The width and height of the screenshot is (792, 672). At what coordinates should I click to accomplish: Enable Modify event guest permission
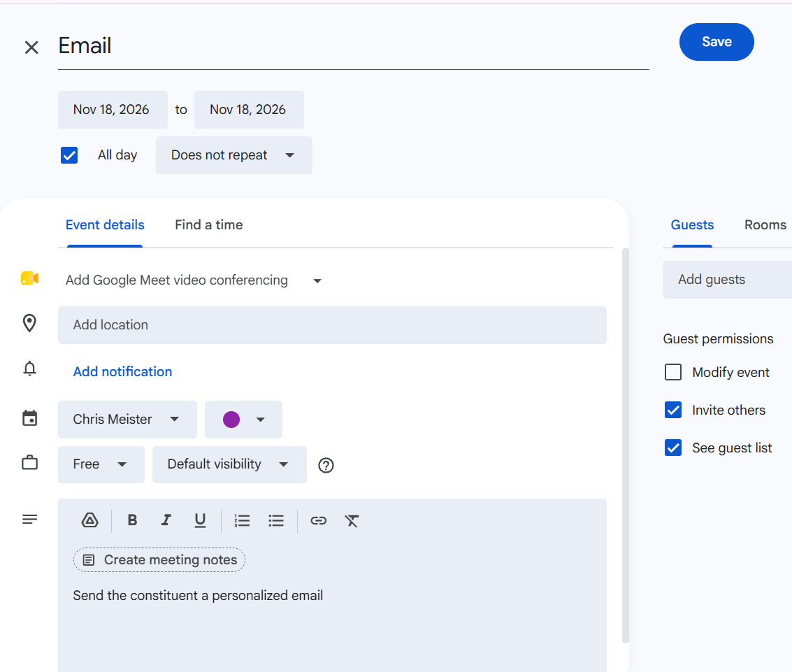[x=672, y=372]
